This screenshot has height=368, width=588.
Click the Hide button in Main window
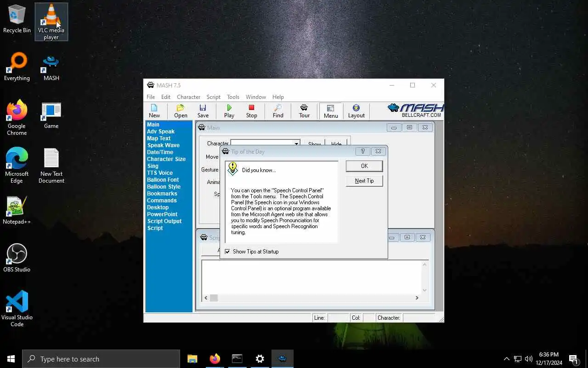336,144
